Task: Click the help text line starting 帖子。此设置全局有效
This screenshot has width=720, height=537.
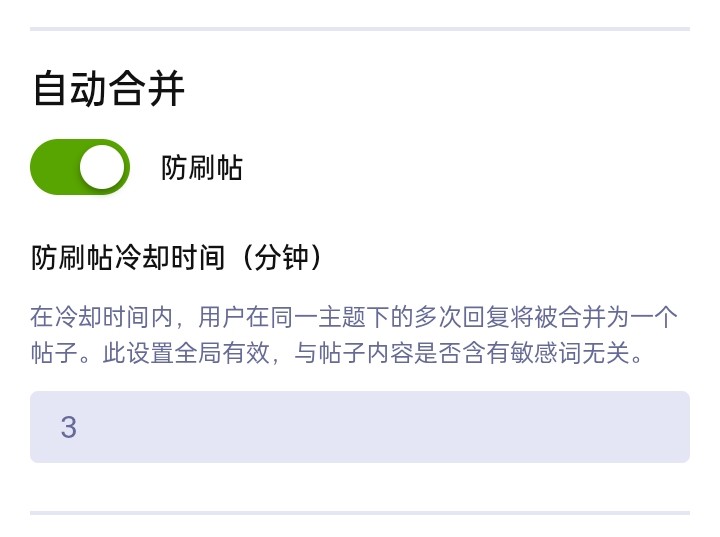Action: [335, 354]
